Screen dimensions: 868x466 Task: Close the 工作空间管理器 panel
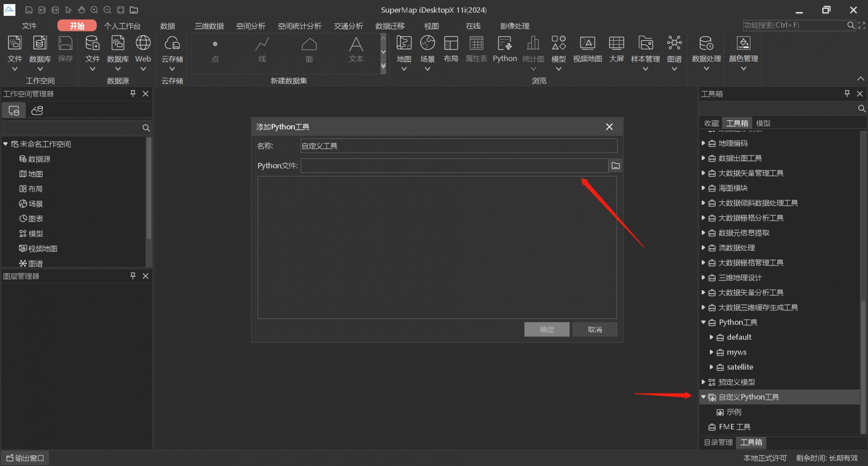coord(146,93)
